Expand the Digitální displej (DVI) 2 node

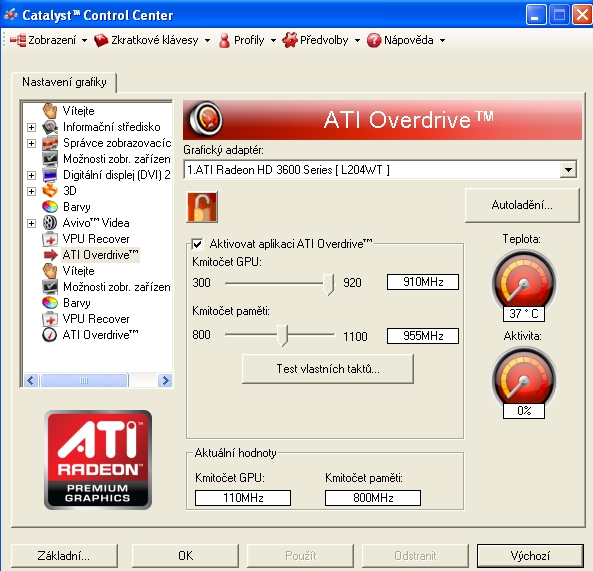pos(31,175)
